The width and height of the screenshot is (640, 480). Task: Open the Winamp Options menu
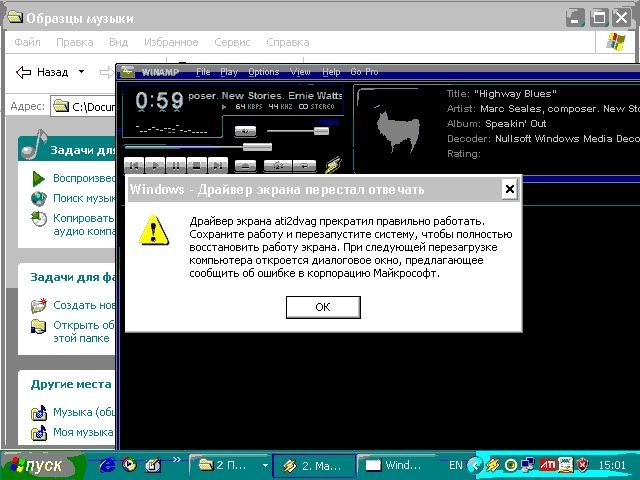pyautogui.click(x=264, y=72)
